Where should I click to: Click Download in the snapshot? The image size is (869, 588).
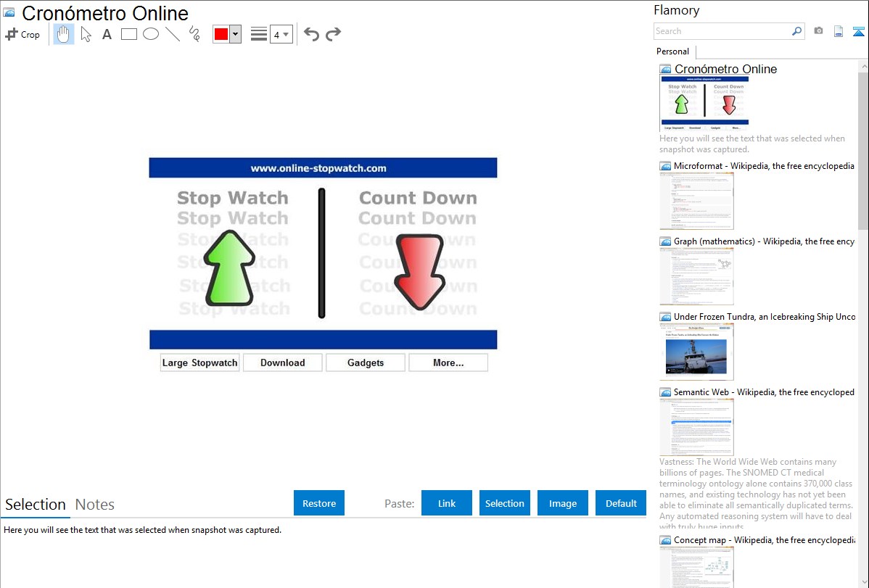pos(283,363)
